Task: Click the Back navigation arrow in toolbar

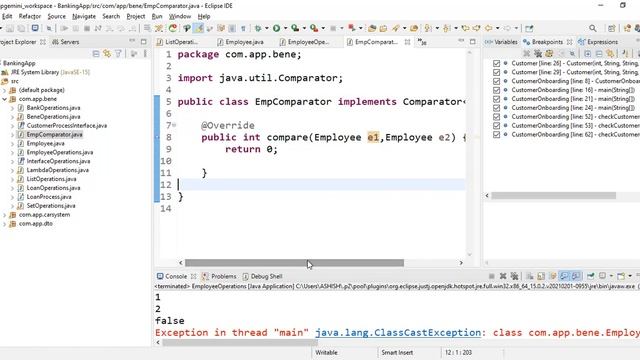Action: click(x=489, y=28)
